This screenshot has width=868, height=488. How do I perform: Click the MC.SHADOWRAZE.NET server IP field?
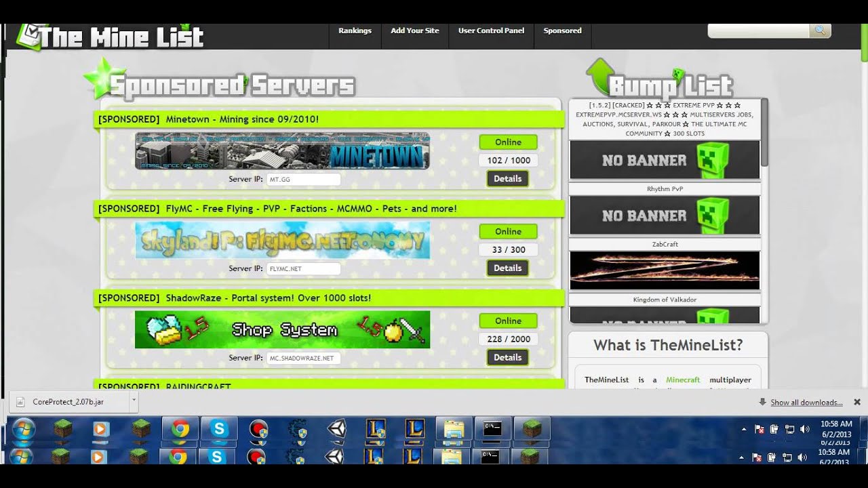(303, 359)
